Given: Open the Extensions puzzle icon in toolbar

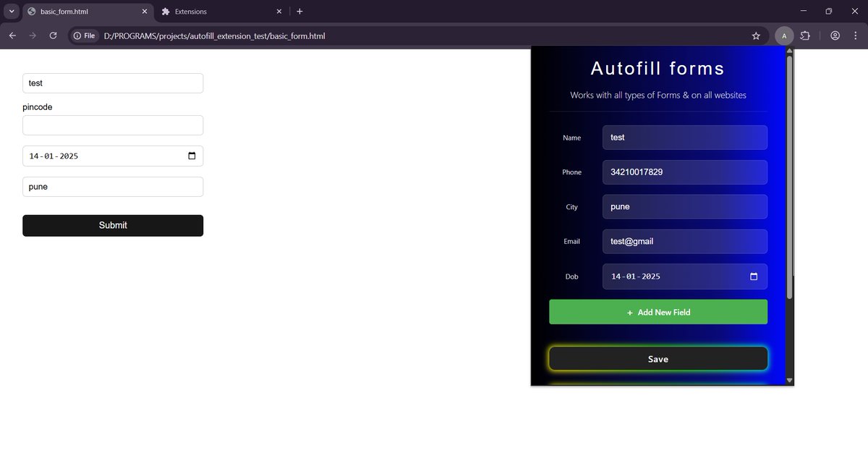Looking at the screenshot, I should 805,35.
